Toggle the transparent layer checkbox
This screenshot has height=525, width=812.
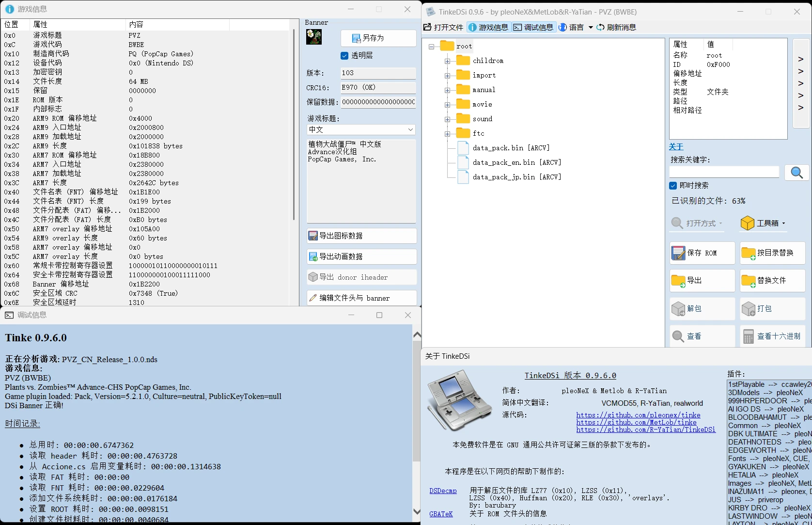[344, 56]
